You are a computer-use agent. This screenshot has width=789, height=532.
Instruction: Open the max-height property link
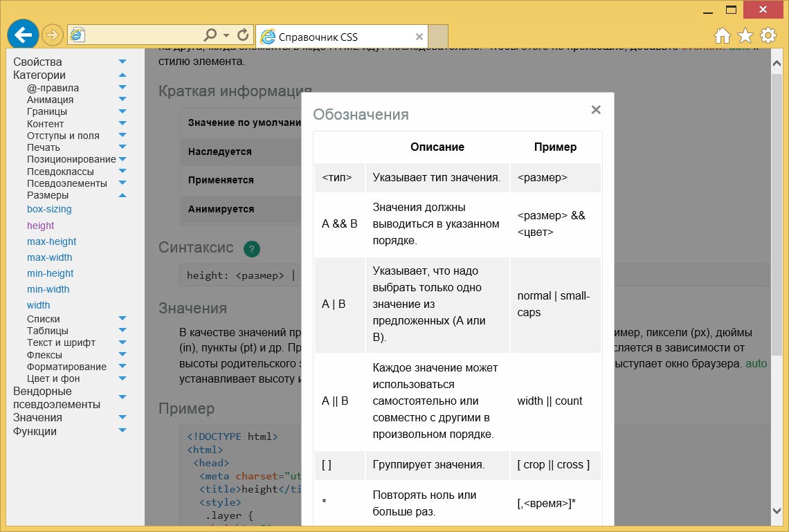(51, 241)
